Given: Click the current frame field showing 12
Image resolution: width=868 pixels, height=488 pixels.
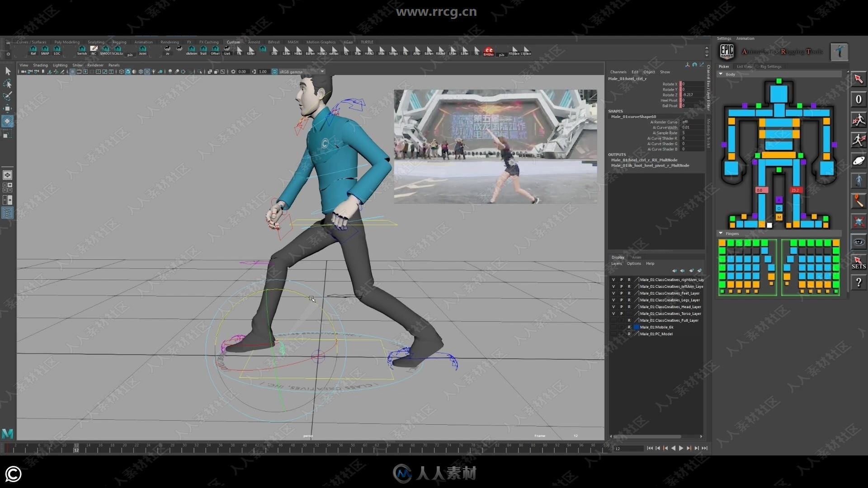Looking at the screenshot, I should (x=628, y=449).
